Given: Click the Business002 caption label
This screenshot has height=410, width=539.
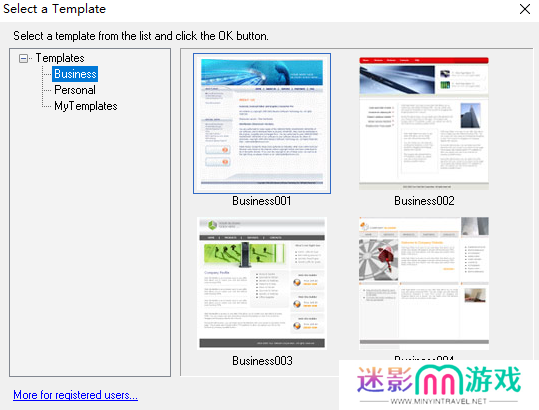Looking at the screenshot, I should pyautogui.click(x=424, y=201).
